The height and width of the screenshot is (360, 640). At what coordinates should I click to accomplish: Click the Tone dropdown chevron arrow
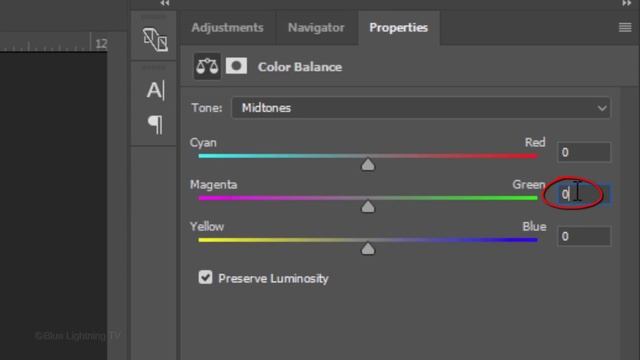click(602, 108)
